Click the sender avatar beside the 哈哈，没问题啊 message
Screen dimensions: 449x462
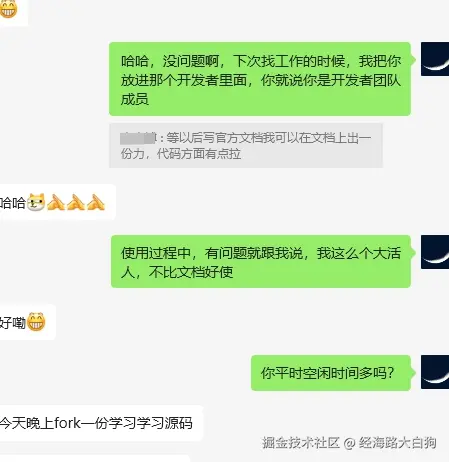pos(435,59)
